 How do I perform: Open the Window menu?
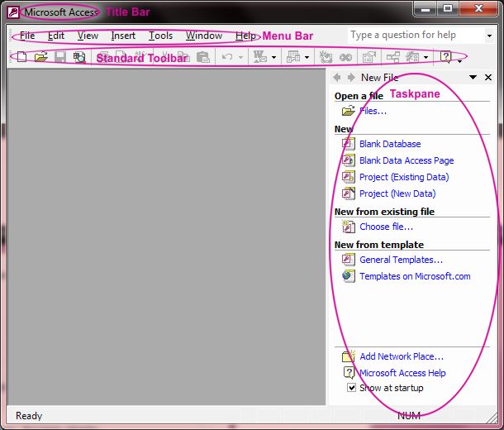[204, 36]
